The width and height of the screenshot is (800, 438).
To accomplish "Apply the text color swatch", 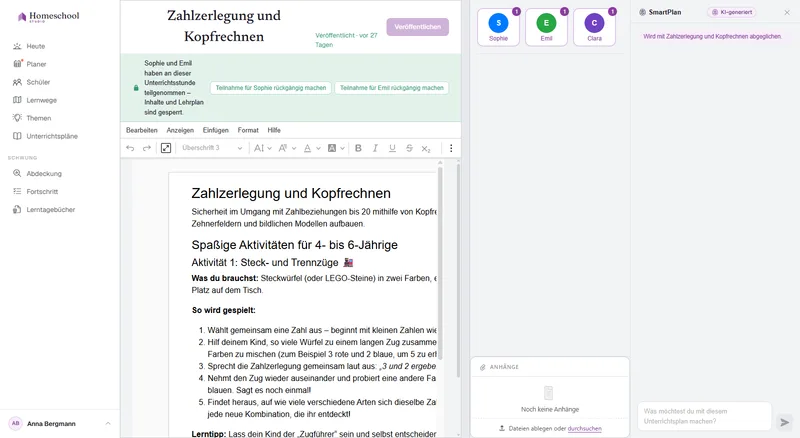I will 307,148.
